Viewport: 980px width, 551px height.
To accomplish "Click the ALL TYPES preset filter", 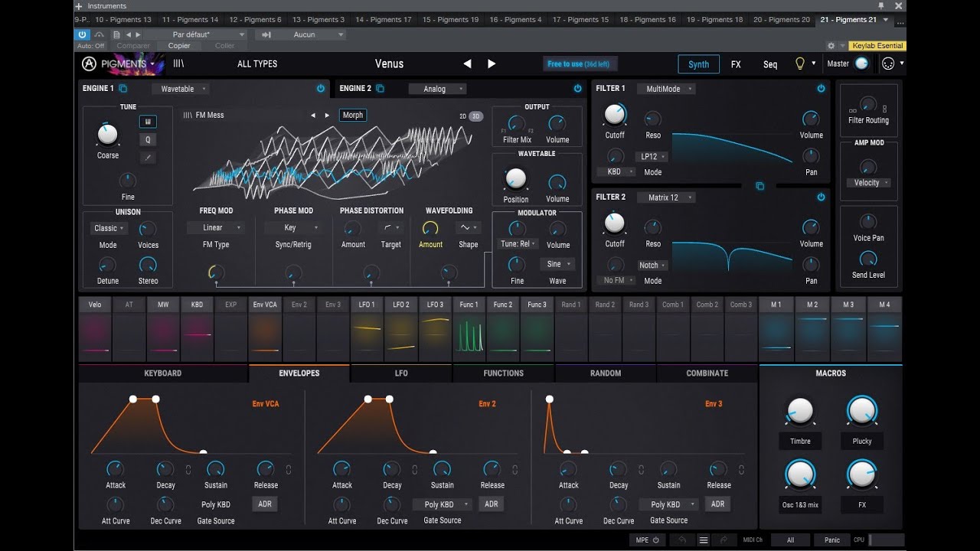I will click(257, 64).
